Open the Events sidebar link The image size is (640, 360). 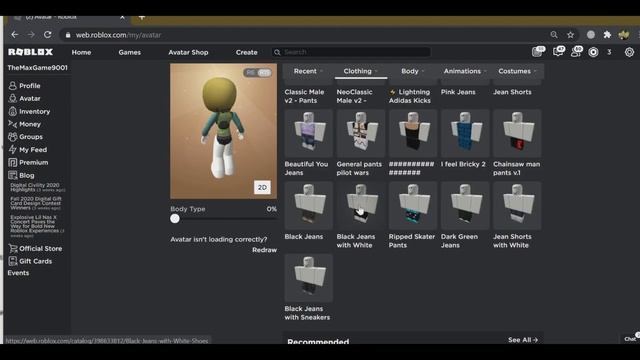pos(18,273)
